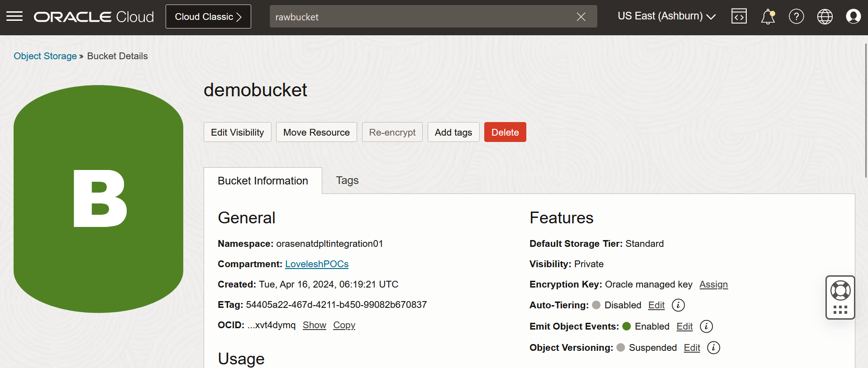The width and height of the screenshot is (868, 368).
Task: Open Cloud Shell developer tools icon
Action: point(739,16)
